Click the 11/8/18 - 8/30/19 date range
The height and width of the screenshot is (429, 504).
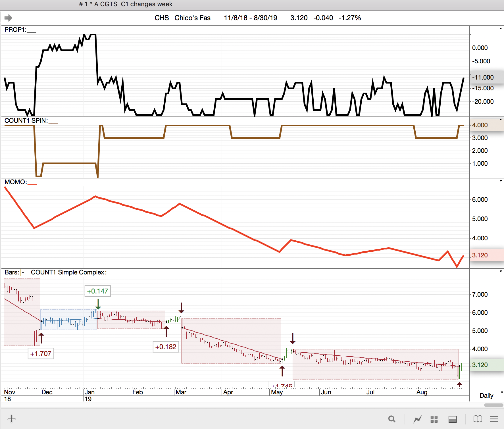click(x=250, y=18)
